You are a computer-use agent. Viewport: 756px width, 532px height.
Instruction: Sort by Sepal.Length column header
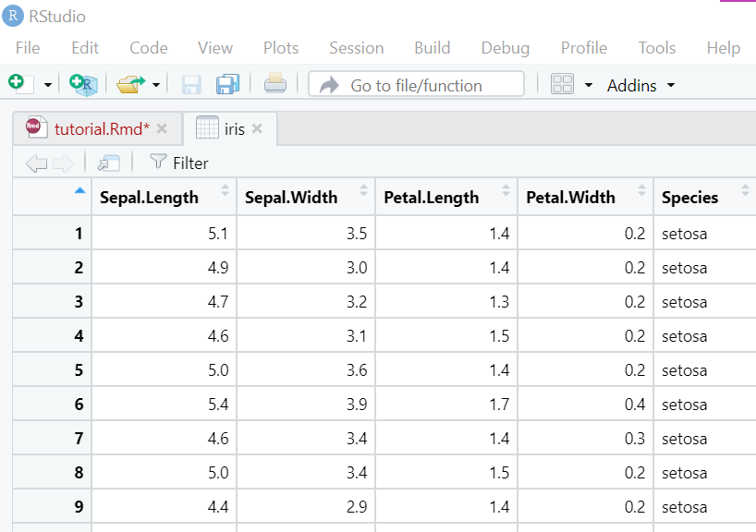pyautogui.click(x=149, y=197)
